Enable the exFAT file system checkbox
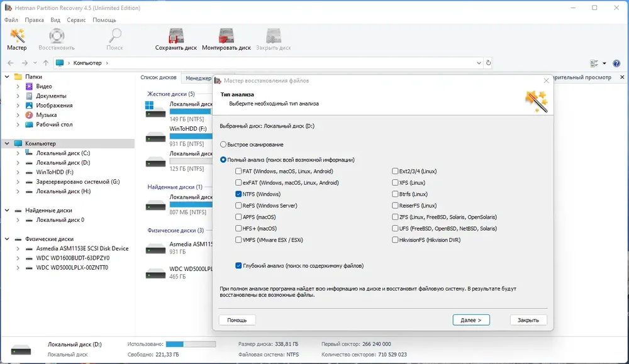629x364 pixels. (x=238, y=182)
